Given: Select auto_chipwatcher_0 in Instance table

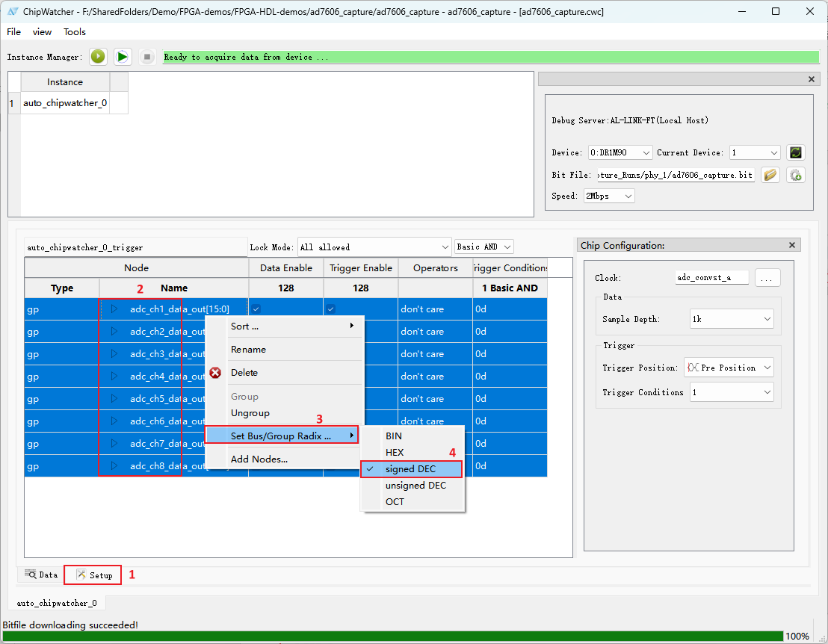Looking at the screenshot, I should coord(65,103).
